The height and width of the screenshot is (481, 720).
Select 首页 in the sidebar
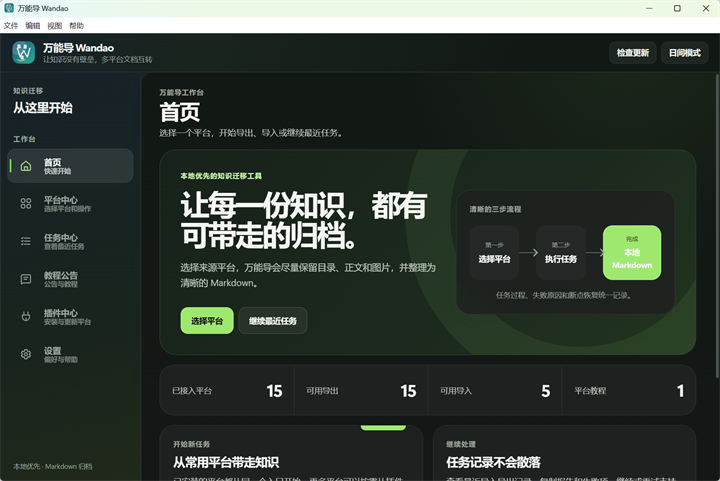point(70,166)
